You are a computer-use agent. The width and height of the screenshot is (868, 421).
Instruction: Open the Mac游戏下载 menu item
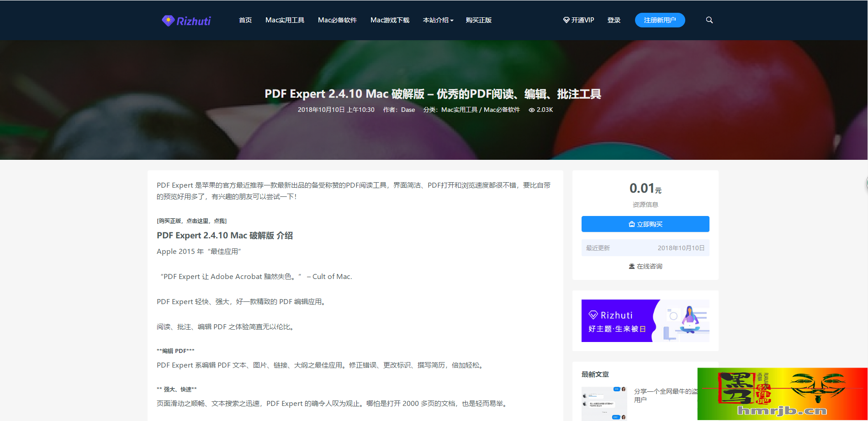pyautogui.click(x=390, y=20)
